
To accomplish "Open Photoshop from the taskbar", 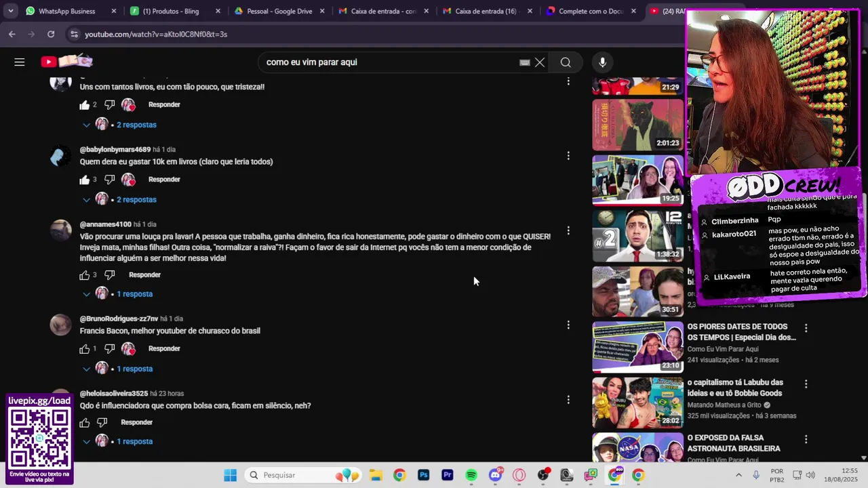I will pos(424,475).
